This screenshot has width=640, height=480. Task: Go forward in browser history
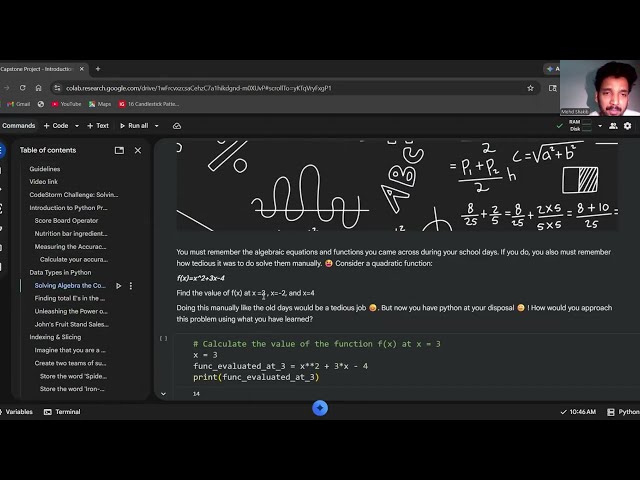(7, 88)
